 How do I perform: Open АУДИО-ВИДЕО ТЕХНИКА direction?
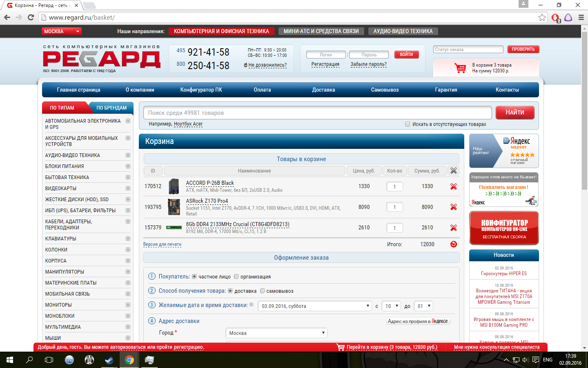pyautogui.click(x=403, y=31)
